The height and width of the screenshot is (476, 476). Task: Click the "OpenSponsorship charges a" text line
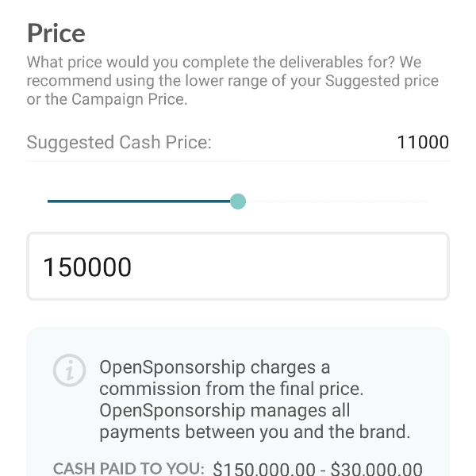coord(214,368)
